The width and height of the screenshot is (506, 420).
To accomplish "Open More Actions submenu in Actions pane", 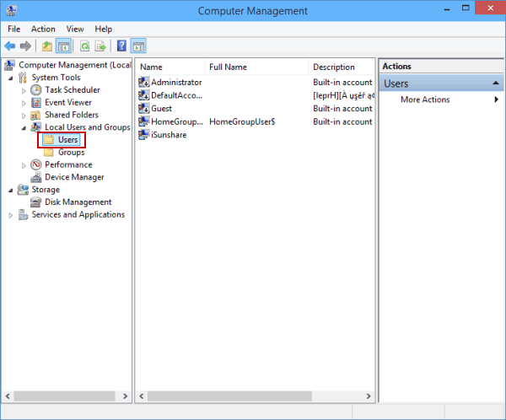I will pyautogui.click(x=425, y=100).
